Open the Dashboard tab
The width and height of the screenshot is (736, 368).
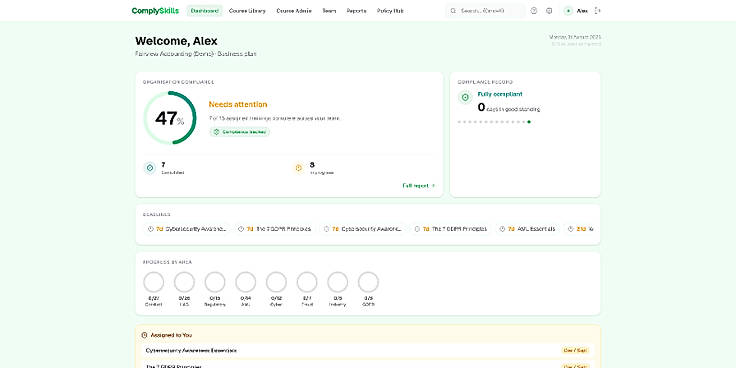point(204,11)
